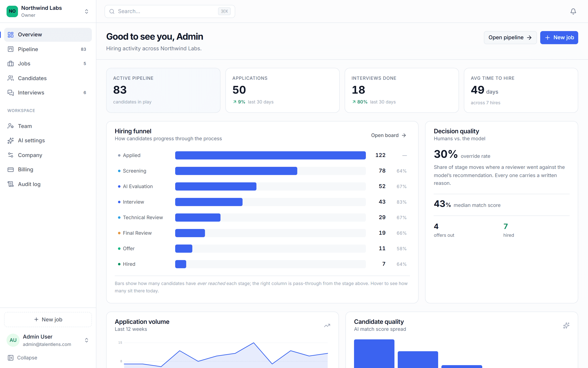The image size is (588, 368).
Task: Click the AI Evaluation funnel bar
Action: 216,186
